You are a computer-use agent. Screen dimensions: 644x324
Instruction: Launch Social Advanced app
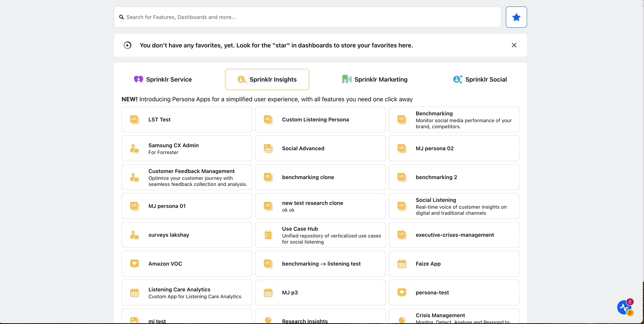tap(303, 148)
